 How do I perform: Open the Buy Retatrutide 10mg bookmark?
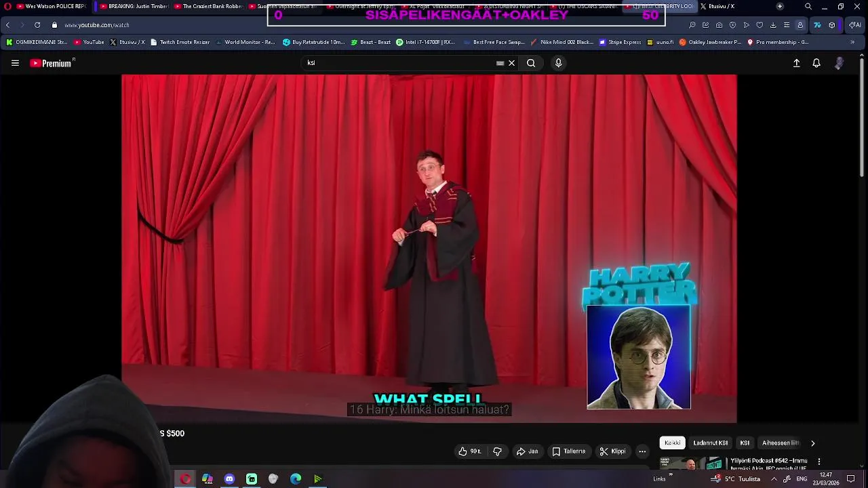coord(313,42)
